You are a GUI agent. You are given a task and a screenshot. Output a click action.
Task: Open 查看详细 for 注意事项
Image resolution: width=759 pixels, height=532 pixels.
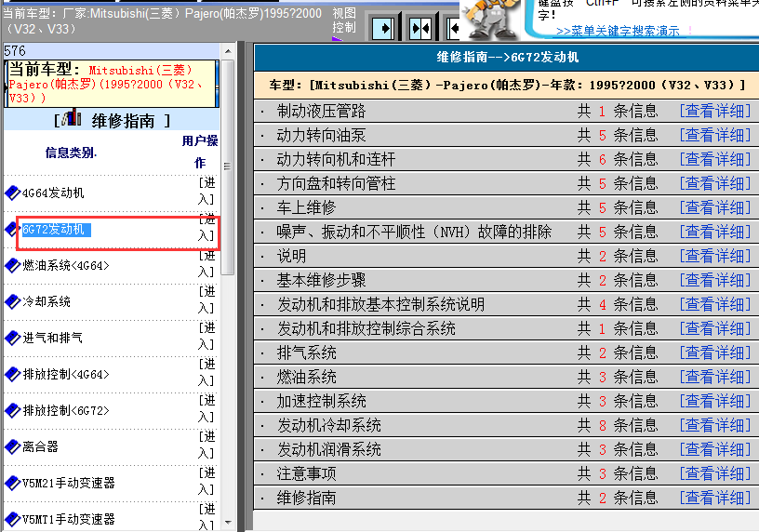(x=715, y=474)
